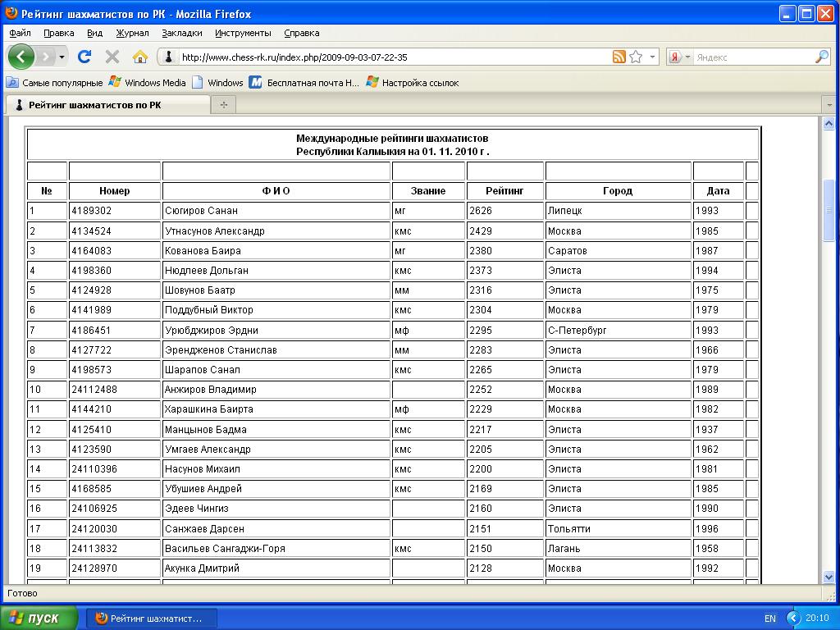Click the search magnifier icon
840x630 pixels.
[821, 57]
